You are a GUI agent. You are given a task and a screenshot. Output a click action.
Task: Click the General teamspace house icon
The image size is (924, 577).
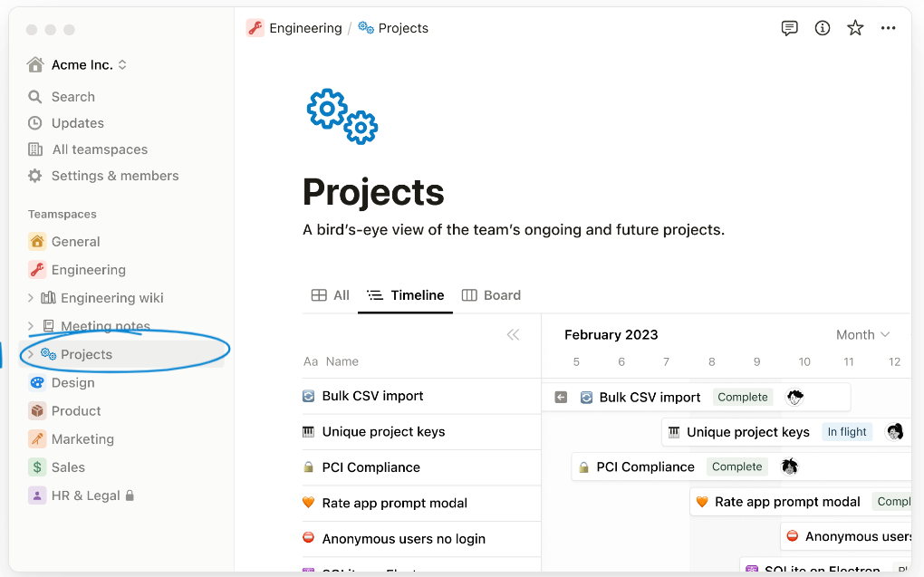(x=37, y=241)
